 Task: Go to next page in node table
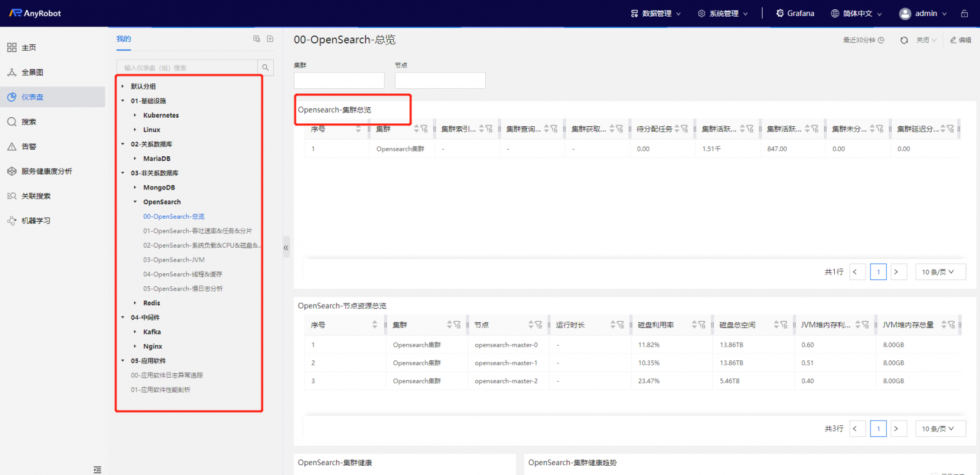click(x=899, y=428)
